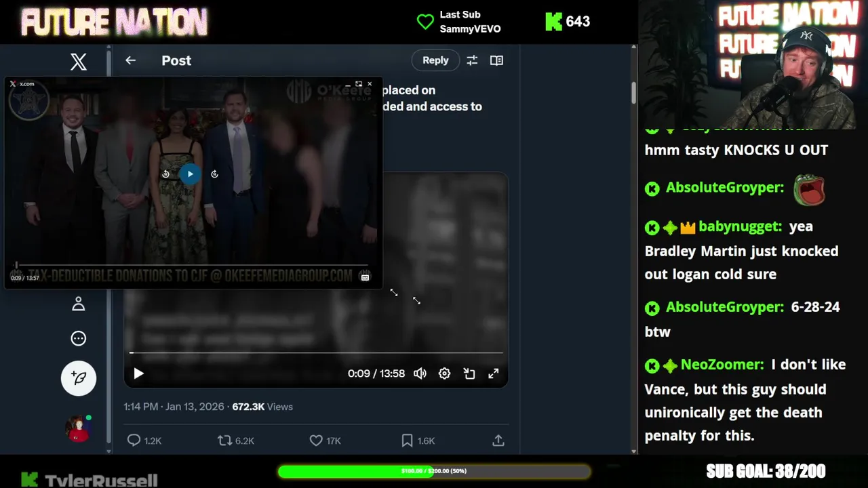Seek on the pop-out player progress bar
The height and width of the screenshot is (488, 868).
click(x=191, y=266)
